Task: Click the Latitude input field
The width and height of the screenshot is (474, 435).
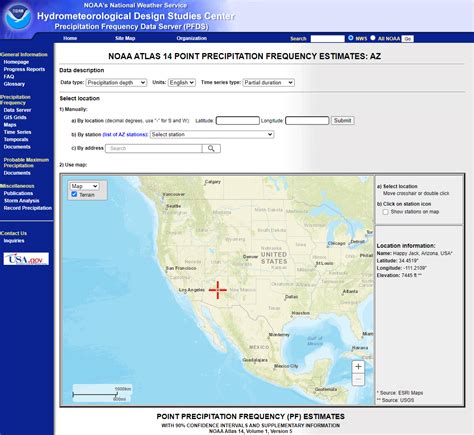Action: click(x=238, y=120)
